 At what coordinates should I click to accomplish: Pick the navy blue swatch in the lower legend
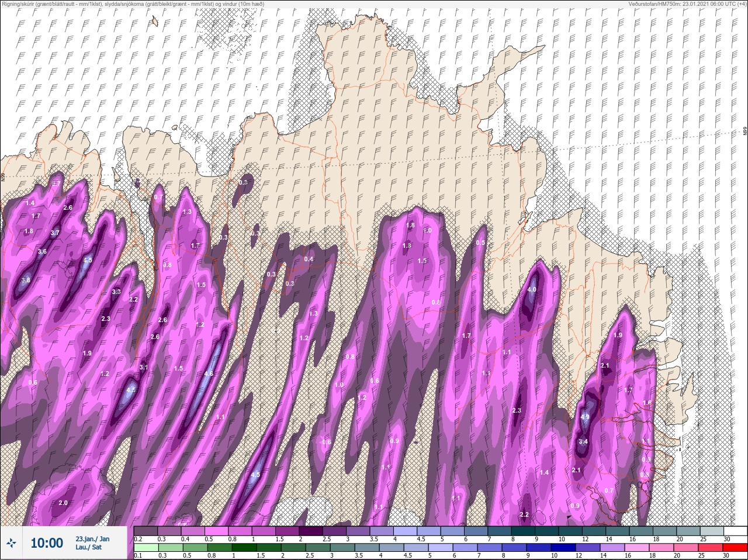coord(564,548)
